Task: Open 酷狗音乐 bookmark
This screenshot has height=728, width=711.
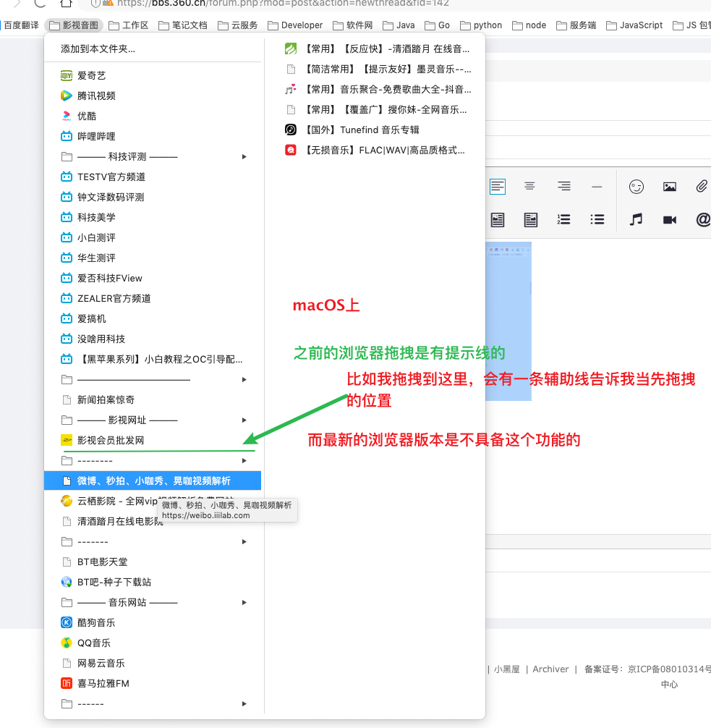Action: click(153, 622)
